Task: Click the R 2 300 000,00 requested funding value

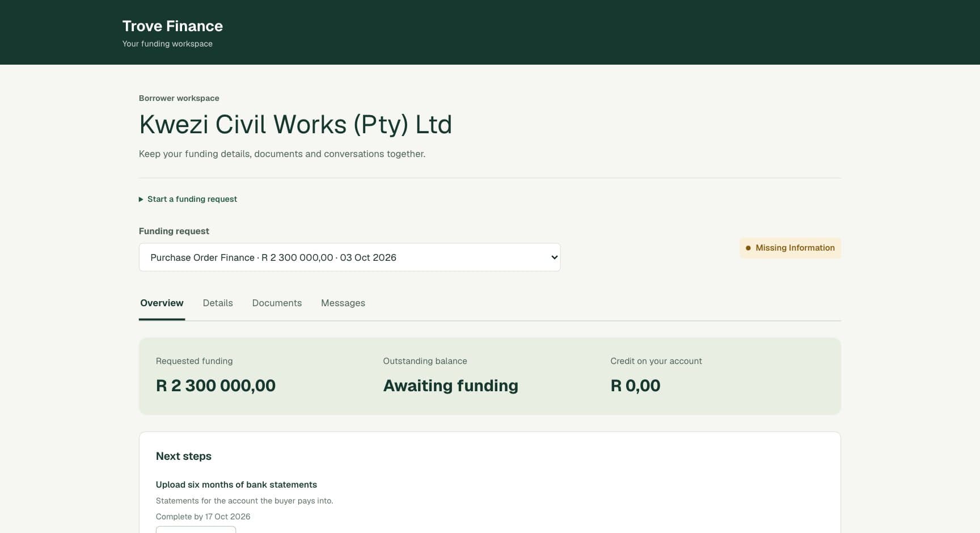Action: coord(216,386)
